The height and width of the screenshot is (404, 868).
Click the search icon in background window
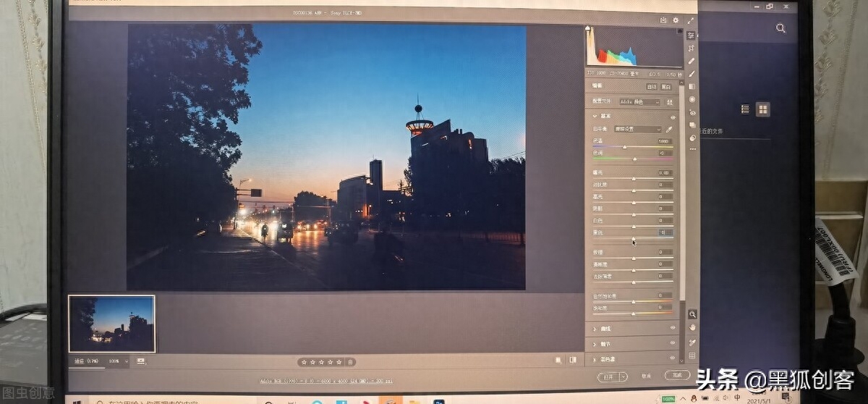780,28
